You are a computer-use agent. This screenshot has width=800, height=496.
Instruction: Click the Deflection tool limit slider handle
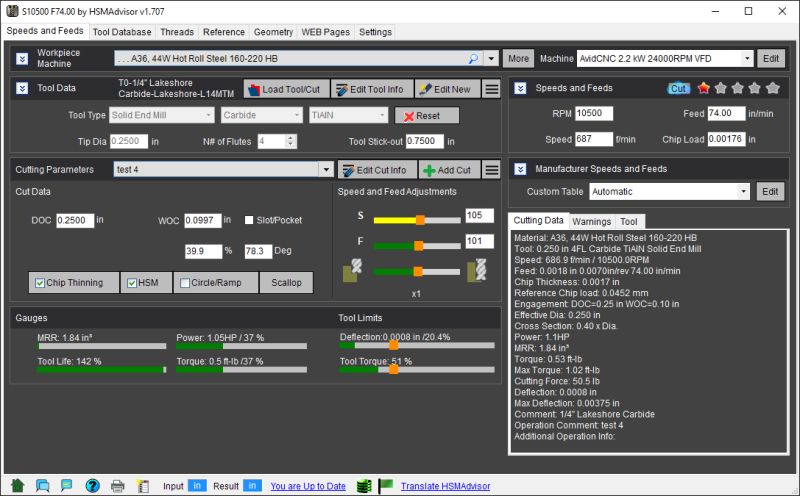tap(393, 345)
